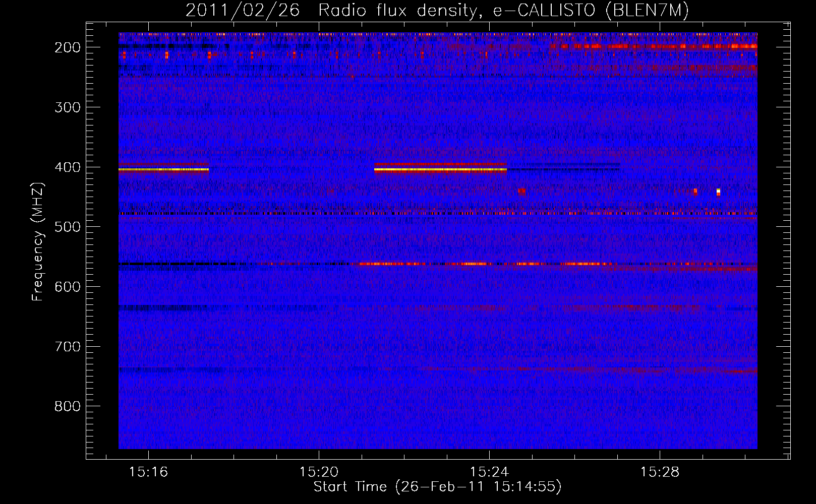816x504 pixels.
Task: Click the yellow 400 MHz emission band near 15:16
Action: 163,170
